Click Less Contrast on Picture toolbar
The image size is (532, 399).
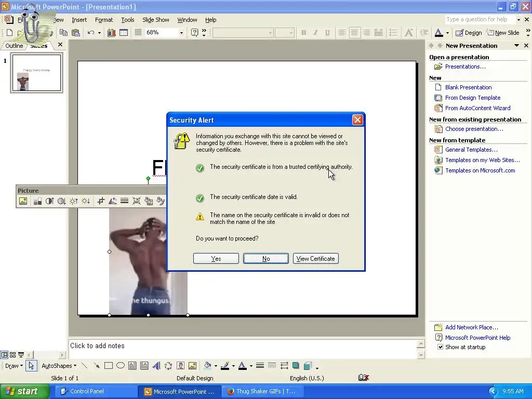point(61,201)
